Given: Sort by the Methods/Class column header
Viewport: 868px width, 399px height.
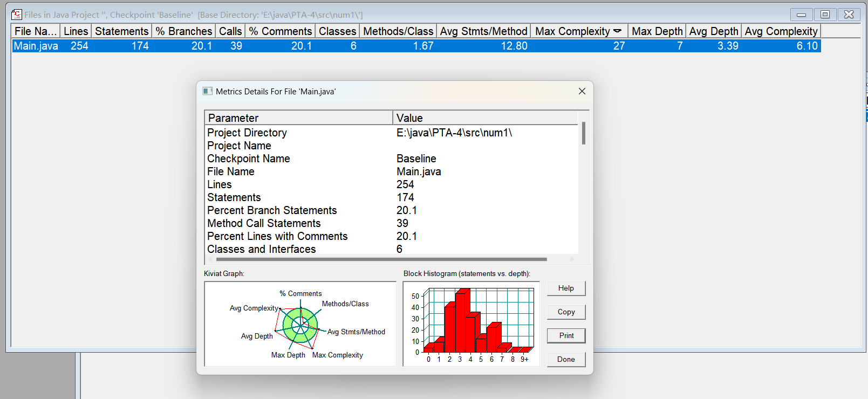Looking at the screenshot, I should click(398, 31).
